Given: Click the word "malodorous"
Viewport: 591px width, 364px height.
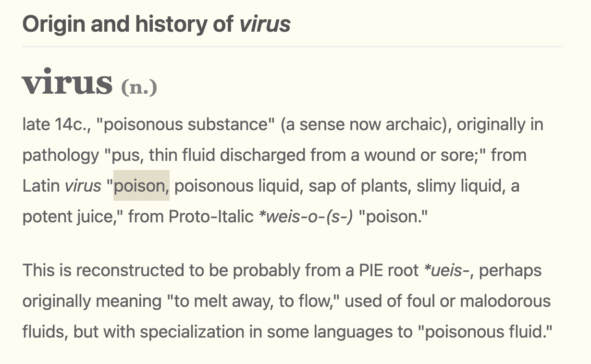Looking at the screenshot, I should pyautogui.click(x=505, y=301).
